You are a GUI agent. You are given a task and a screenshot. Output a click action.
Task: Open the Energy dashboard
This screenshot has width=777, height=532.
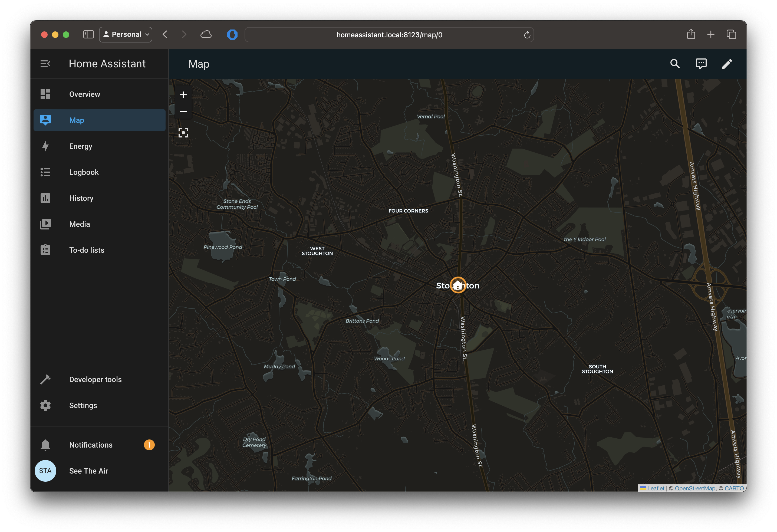(x=81, y=146)
